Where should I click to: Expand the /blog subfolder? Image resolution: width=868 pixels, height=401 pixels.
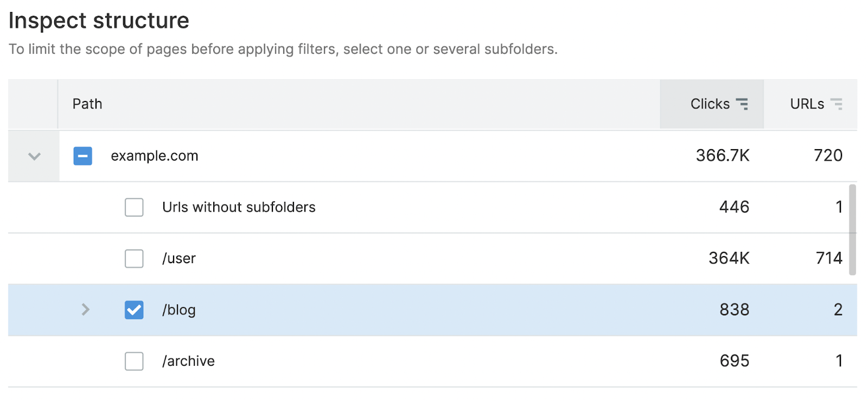point(85,310)
